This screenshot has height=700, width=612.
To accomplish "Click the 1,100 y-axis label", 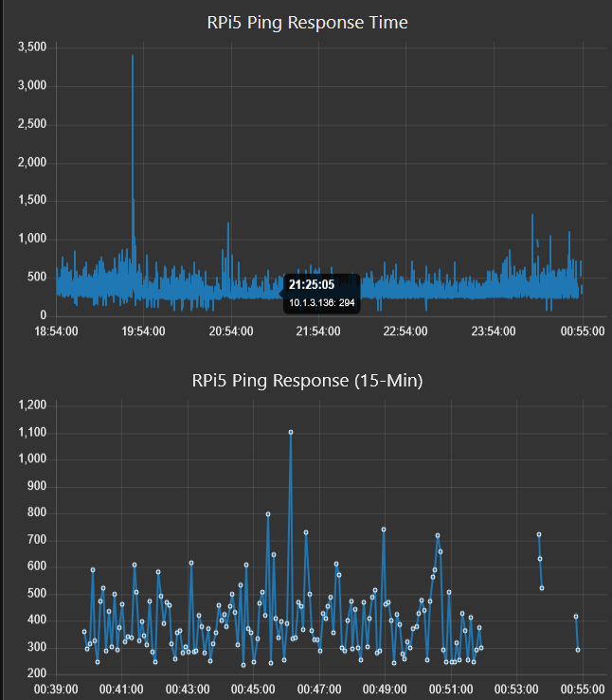I will click(32, 432).
